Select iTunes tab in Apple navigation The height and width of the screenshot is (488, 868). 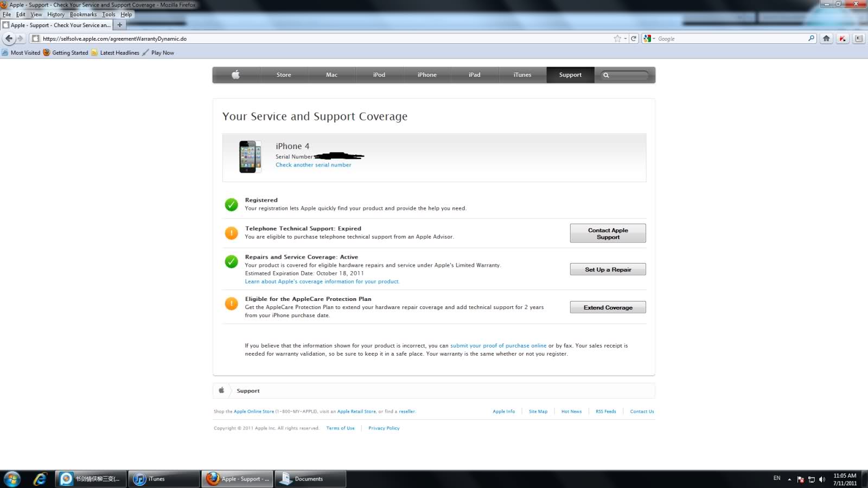pos(522,75)
